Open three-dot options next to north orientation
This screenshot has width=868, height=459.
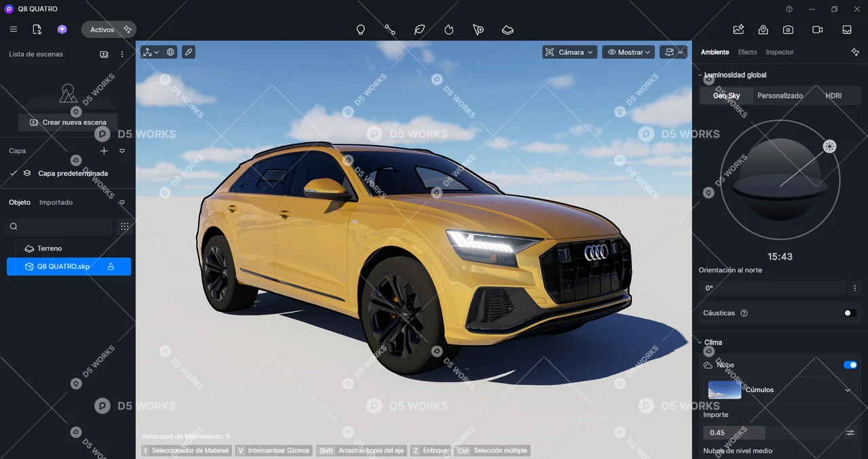point(855,288)
